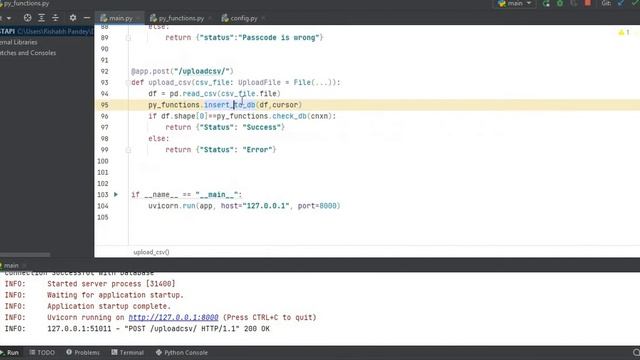The height and width of the screenshot is (360, 640).
Task: Click the fold end marker at line 89
Action: pos(128,38)
